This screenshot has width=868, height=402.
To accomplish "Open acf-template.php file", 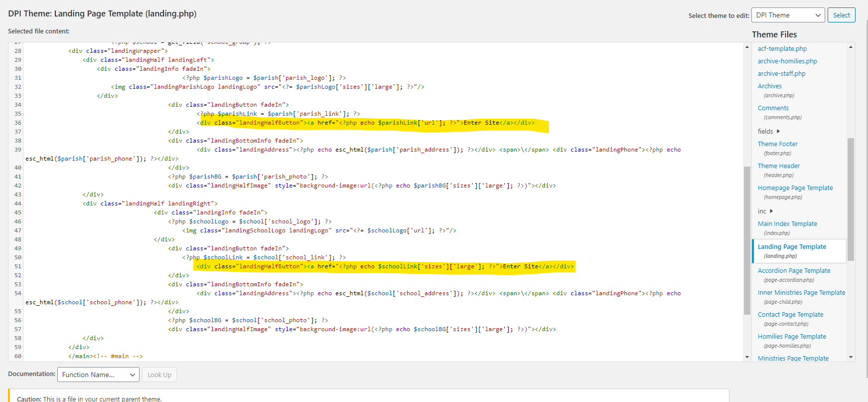I will 782,49.
